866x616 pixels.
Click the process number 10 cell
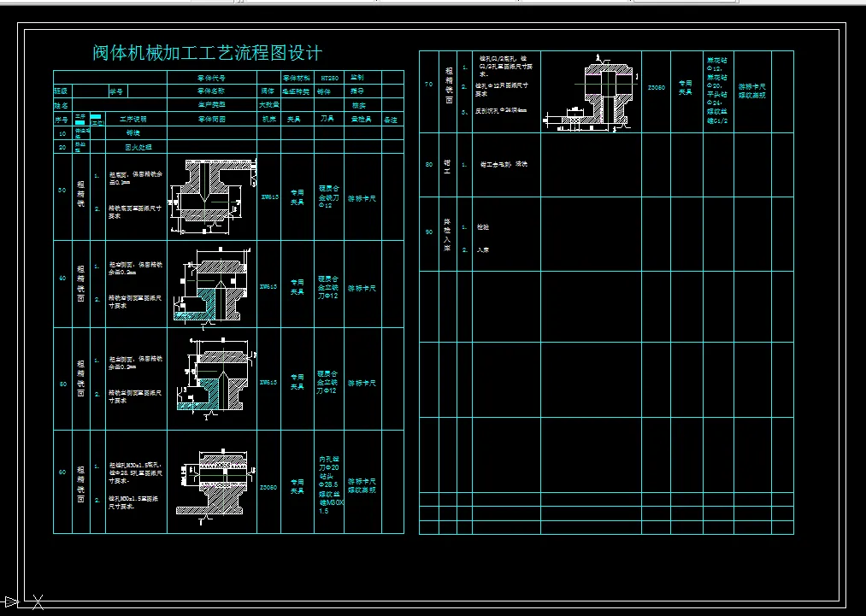coord(62,133)
